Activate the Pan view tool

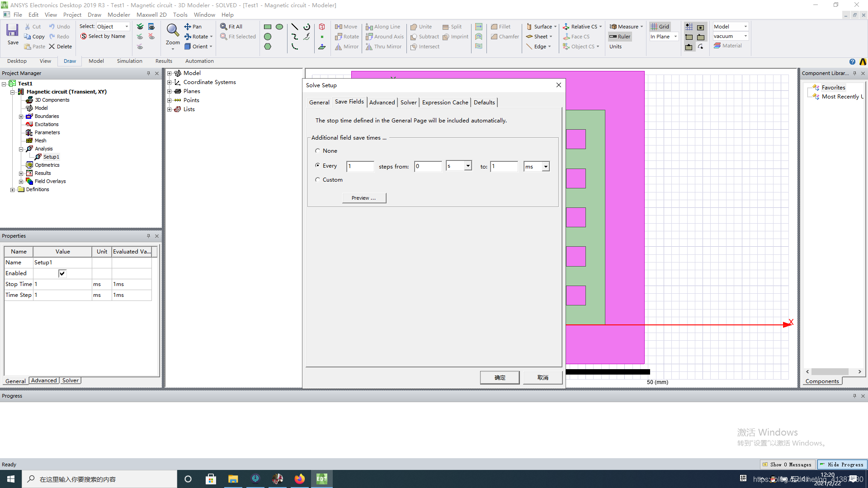193,27
